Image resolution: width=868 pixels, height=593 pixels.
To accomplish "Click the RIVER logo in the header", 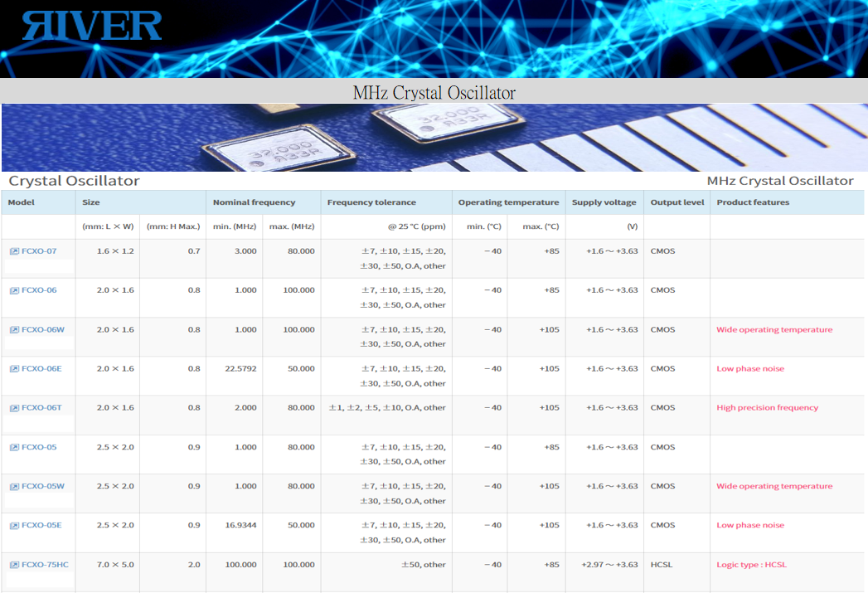I will pyautogui.click(x=92, y=26).
